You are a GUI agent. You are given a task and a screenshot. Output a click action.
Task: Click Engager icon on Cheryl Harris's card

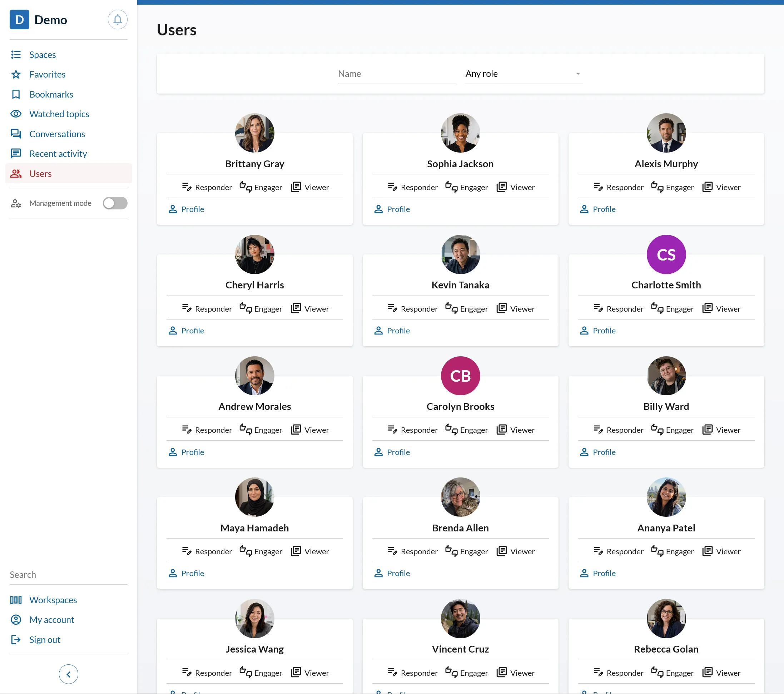click(x=246, y=308)
